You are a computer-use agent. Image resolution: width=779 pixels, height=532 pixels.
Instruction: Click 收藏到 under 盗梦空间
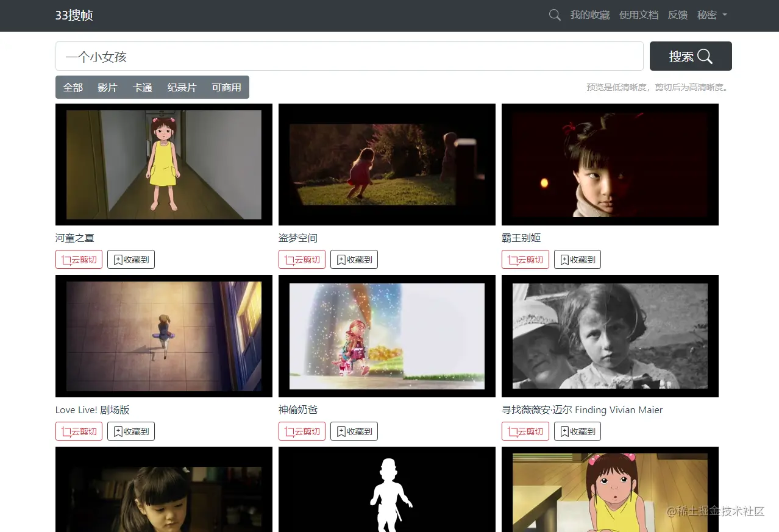coord(354,260)
